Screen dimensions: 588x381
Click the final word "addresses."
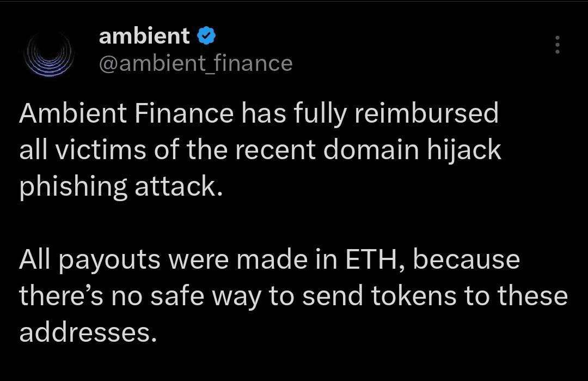point(88,332)
